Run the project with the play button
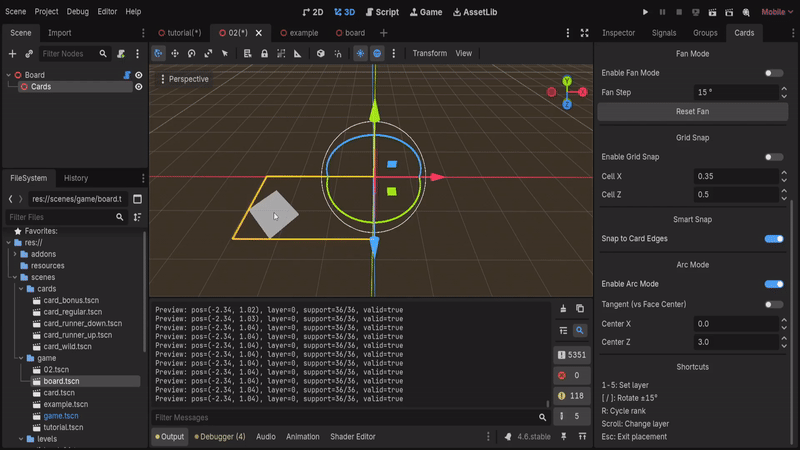800x450 pixels. 645,12
